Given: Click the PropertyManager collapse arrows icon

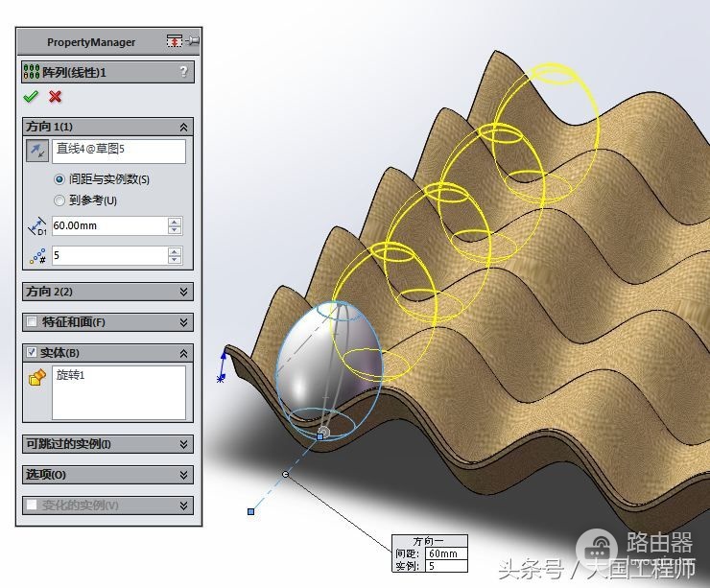Looking at the screenshot, I should [x=175, y=41].
